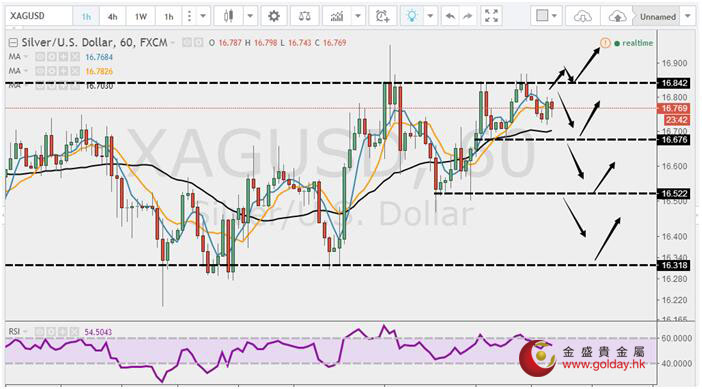Viewport: 702px width, 389px height.
Task: Undo last action with left arrow
Action: (450, 17)
